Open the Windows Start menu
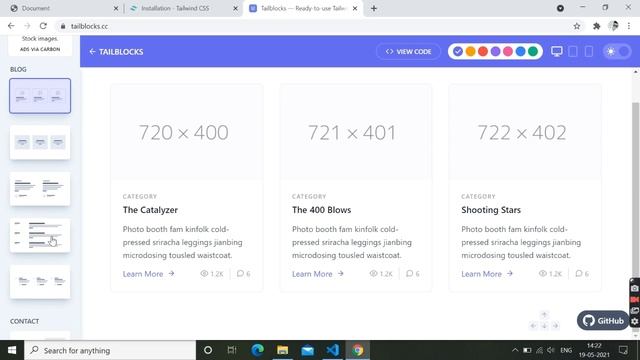This screenshot has width=640, height=360. tap(12, 350)
